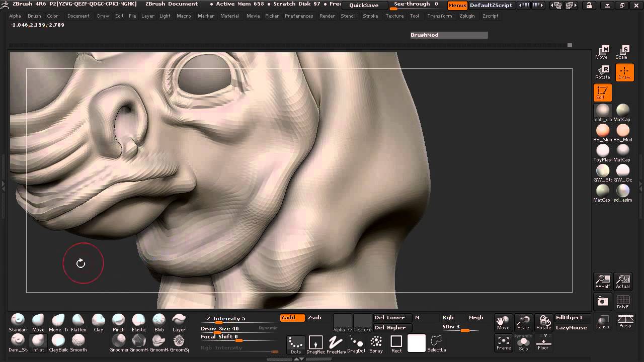The width and height of the screenshot is (644, 362).
Task: Enable LazyMouse
Action: tap(571, 328)
